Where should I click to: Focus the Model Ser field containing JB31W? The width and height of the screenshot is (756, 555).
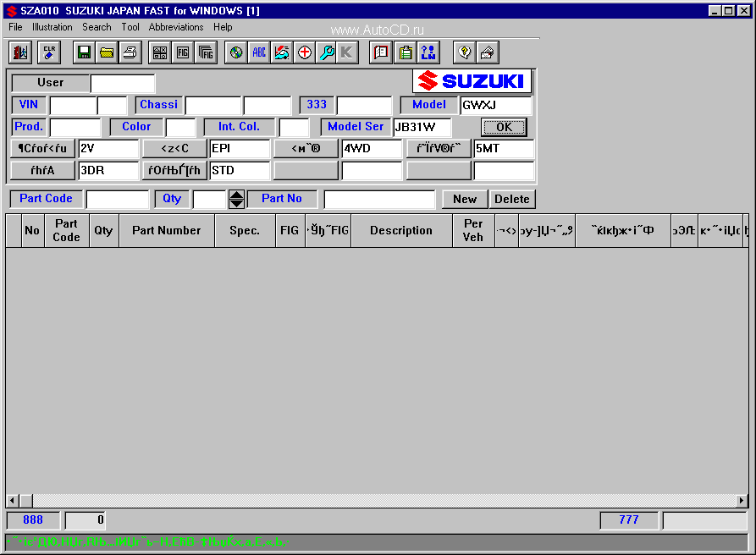[x=422, y=127]
